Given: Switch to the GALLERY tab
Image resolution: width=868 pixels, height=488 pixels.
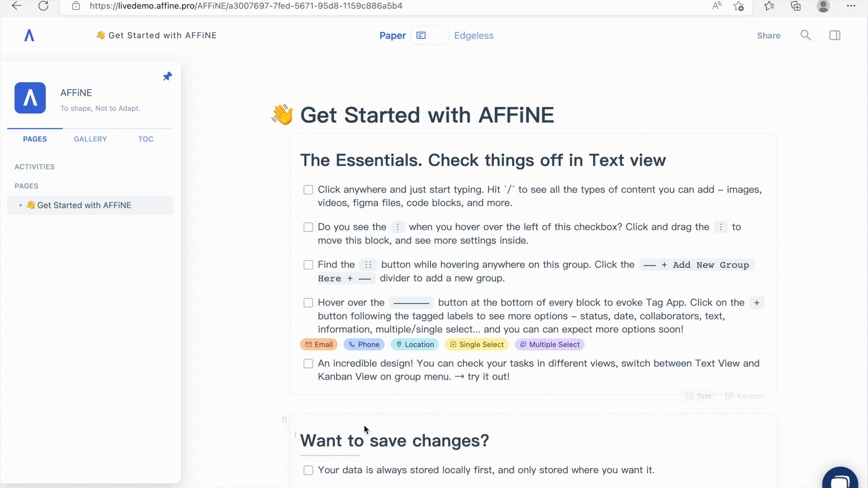Looking at the screenshot, I should pos(90,139).
